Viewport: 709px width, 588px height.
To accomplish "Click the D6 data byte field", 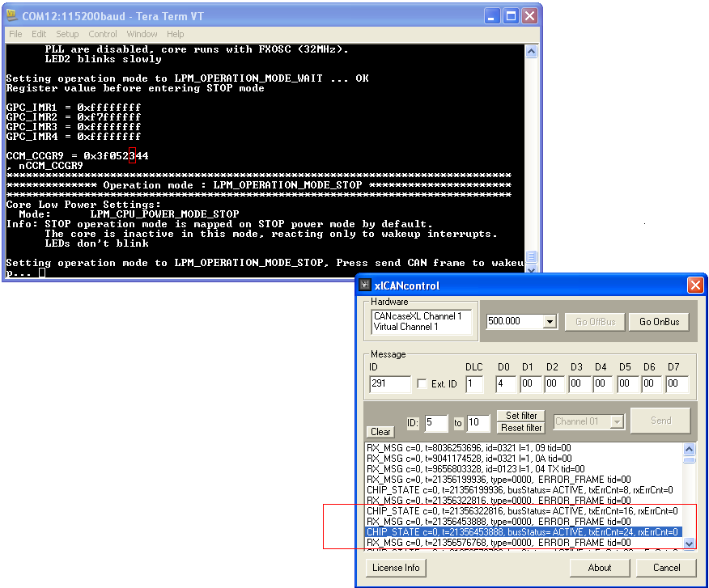I will click(652, 383).
